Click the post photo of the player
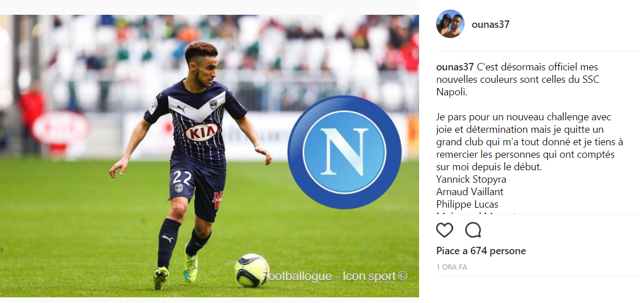 210,156
